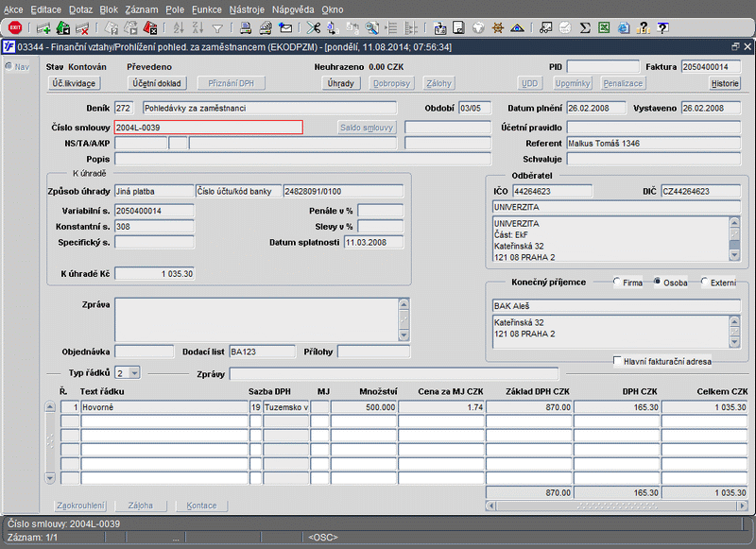Viewport: 756px width, 549px height.
Task: Click the insert new record icon
Action: 44,28
